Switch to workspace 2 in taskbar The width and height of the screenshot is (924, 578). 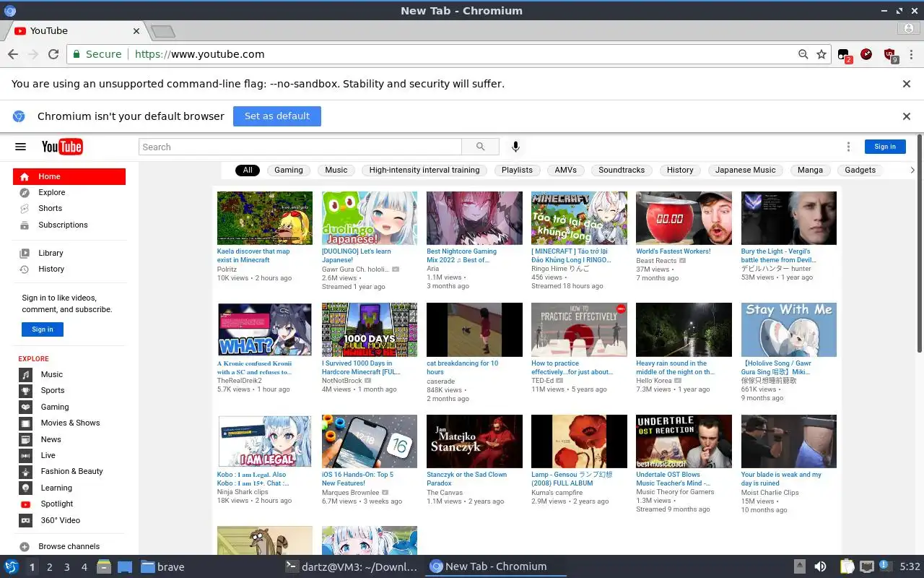pos(50,567)
